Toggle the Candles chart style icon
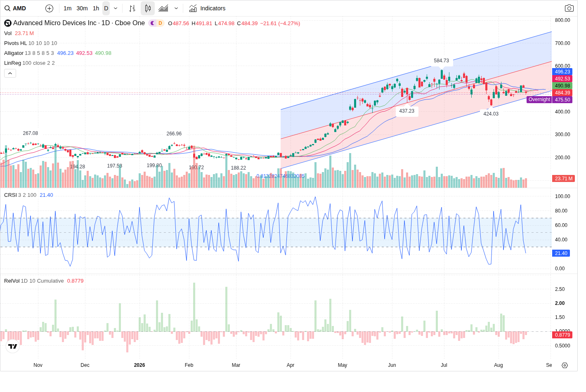586x392 pixels. pos(148,8)
